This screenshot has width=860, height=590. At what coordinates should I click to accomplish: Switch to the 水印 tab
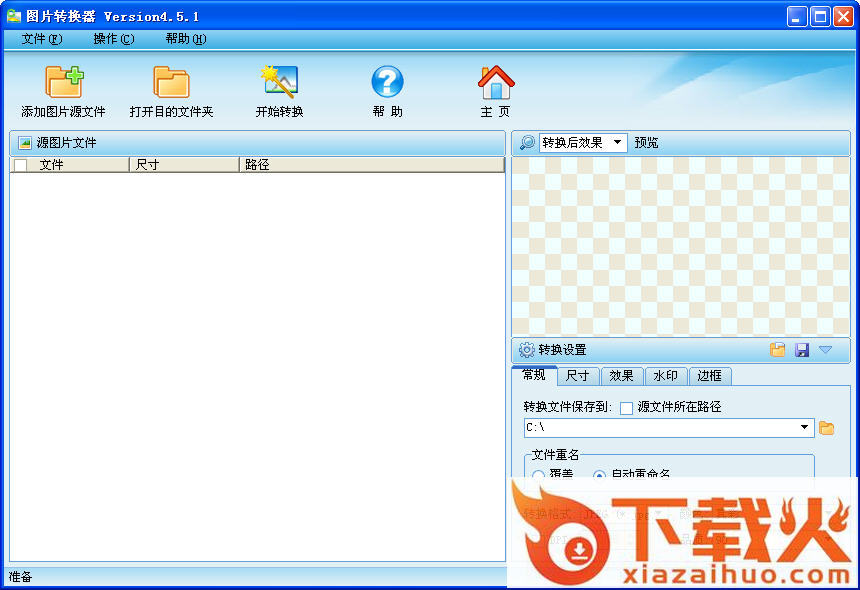(x=666, y=376)
